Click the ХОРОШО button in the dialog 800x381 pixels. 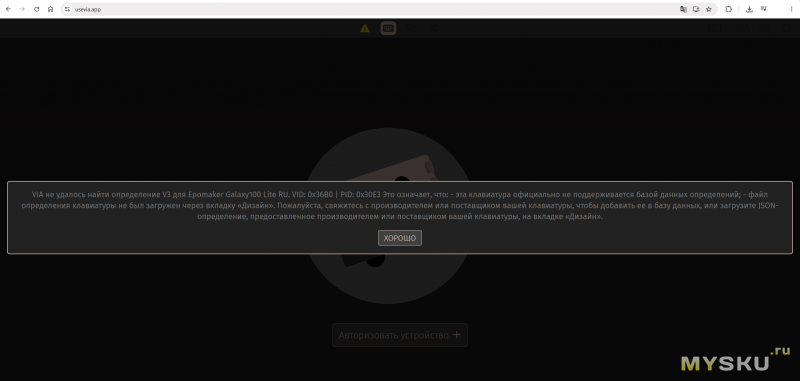coord(399,238)
